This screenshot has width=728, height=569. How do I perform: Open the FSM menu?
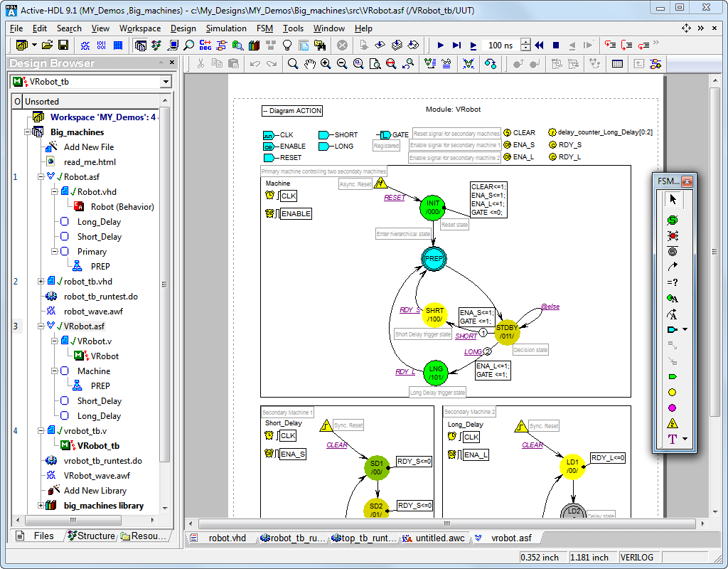coord(264,28)
